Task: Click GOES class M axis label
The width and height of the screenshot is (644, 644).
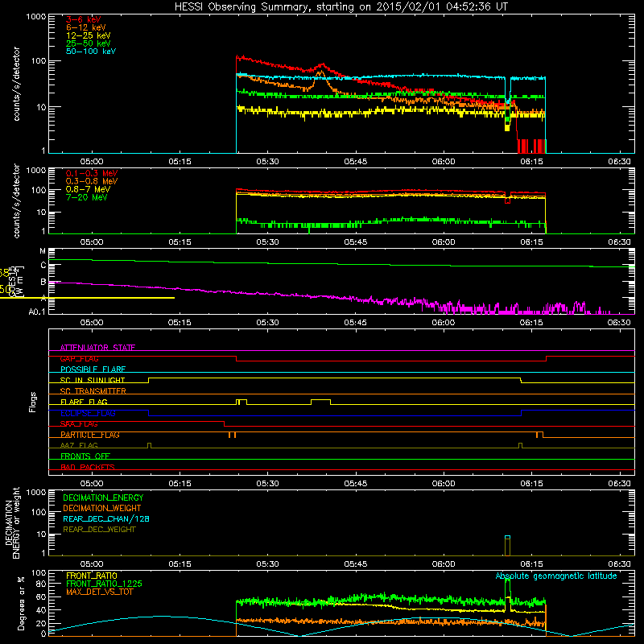Action: [43, 251]
